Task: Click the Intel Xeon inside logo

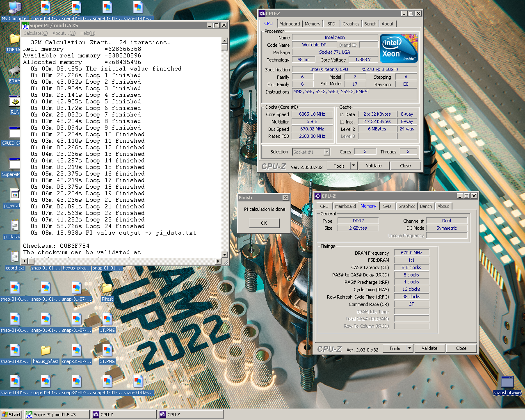Action: point(399,48)
